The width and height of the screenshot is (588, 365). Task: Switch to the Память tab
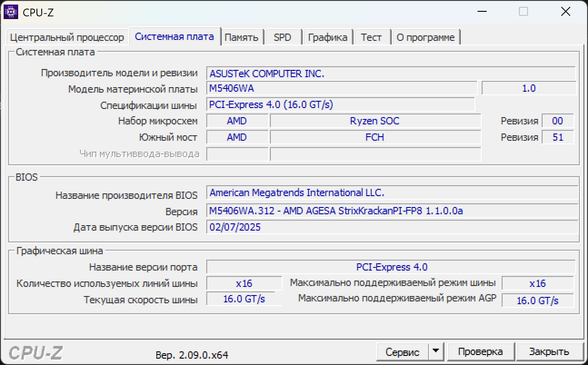pos(241,37)
